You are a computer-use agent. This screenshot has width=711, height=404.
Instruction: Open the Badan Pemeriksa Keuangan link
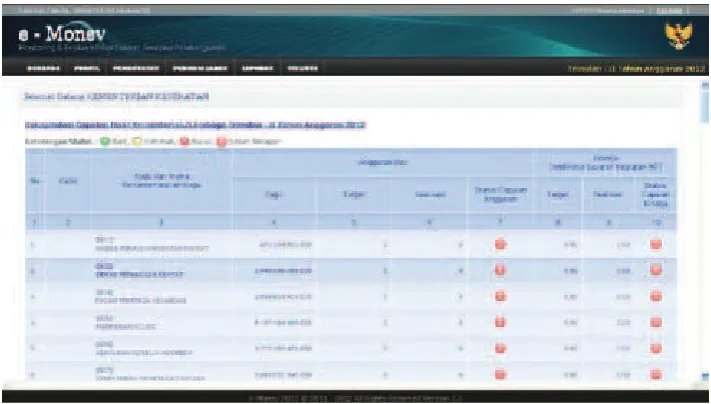[x=141, y=301]
